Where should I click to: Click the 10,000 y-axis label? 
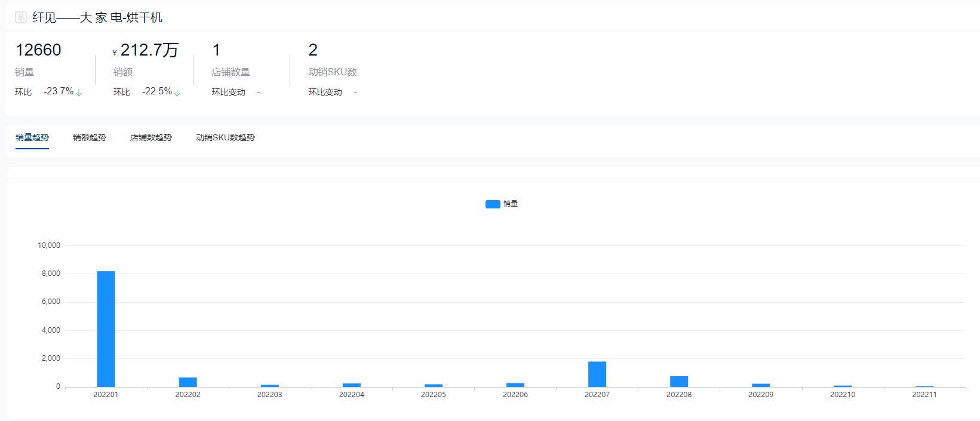pyautogui.click(x=49, y=245)
